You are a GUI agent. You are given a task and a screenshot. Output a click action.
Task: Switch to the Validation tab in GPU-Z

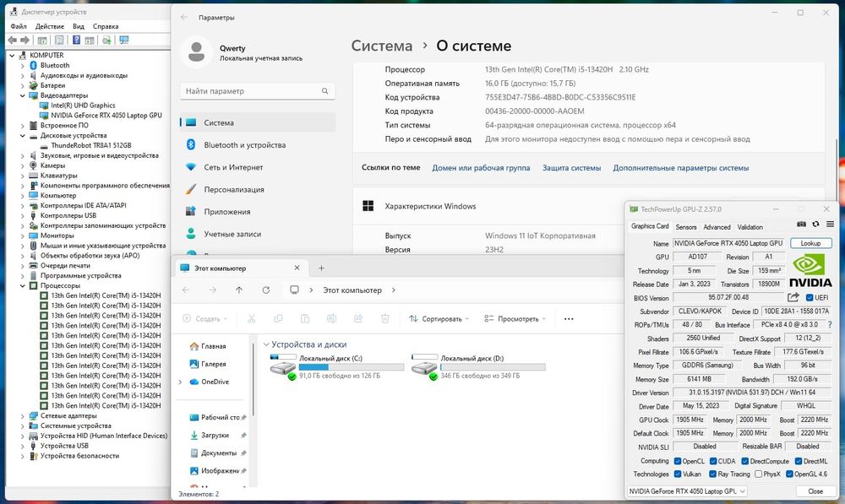[750, 227]
